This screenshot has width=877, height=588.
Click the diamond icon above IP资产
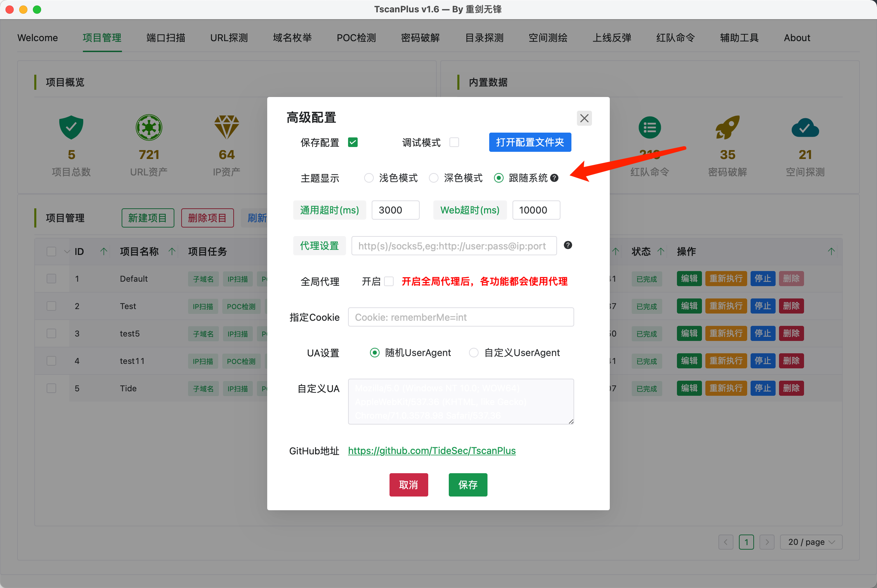pos(226,127)
